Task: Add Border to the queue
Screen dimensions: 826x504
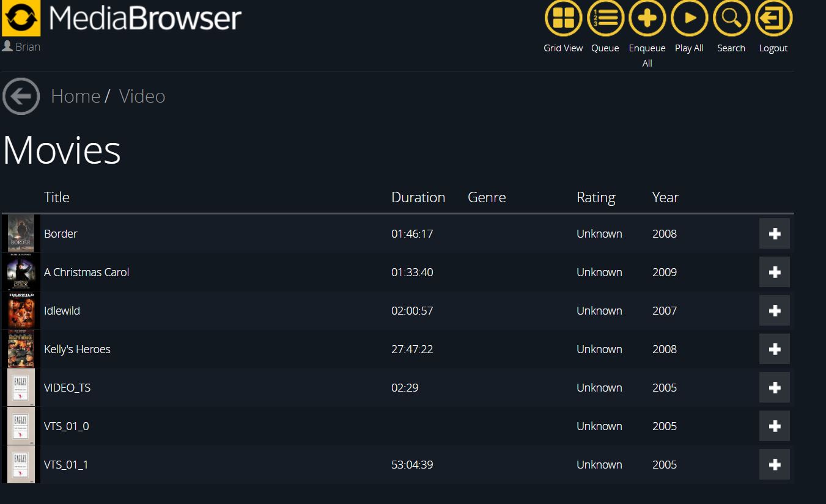Action: [x=774, y=233]
